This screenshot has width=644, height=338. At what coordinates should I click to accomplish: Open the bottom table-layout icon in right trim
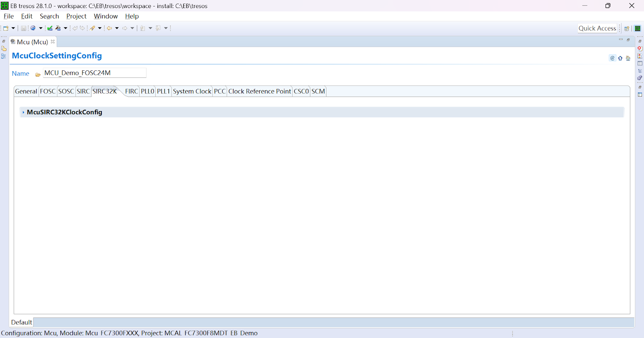pyautogui.click(x=640, y=95)
